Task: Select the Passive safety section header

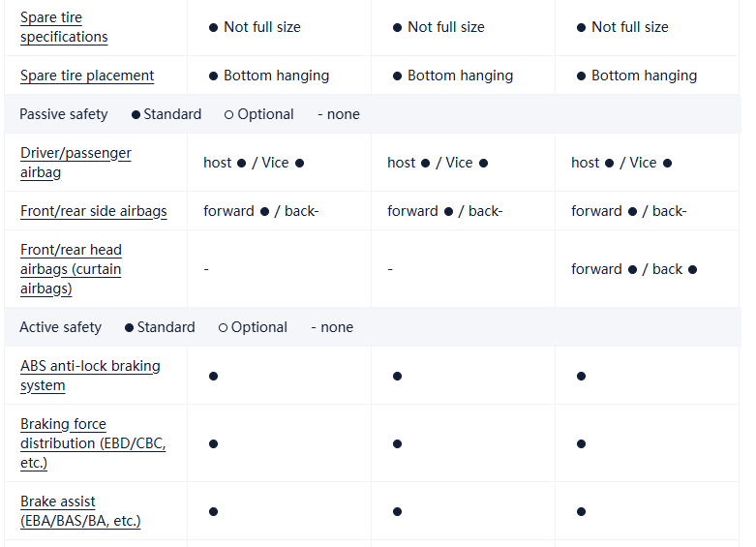Action: coord(64,114)
